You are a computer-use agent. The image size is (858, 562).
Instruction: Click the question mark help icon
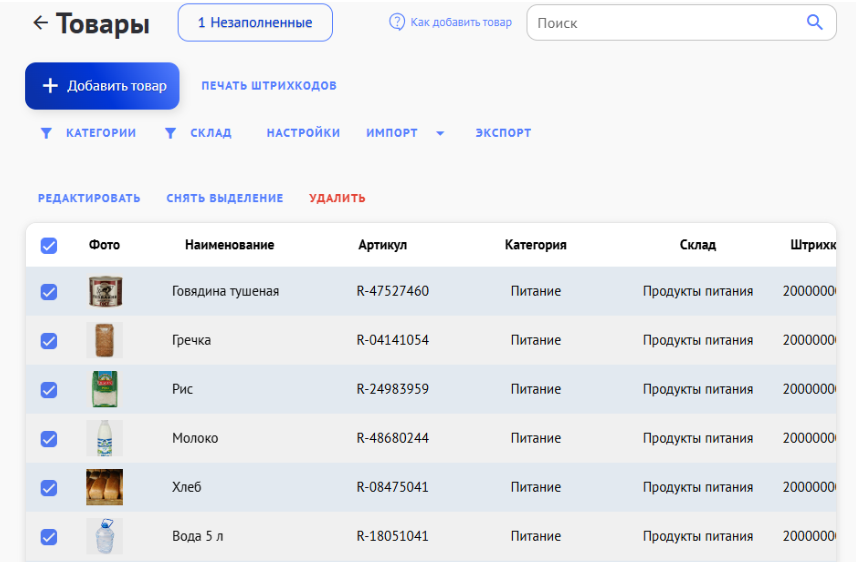[397, 22]
